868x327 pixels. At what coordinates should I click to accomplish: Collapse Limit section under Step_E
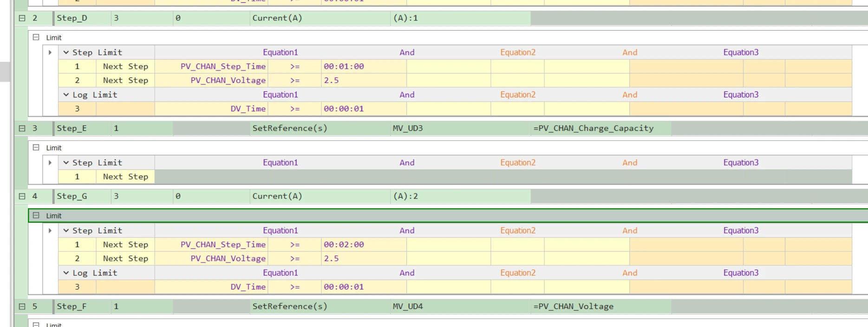pos(36,147)
